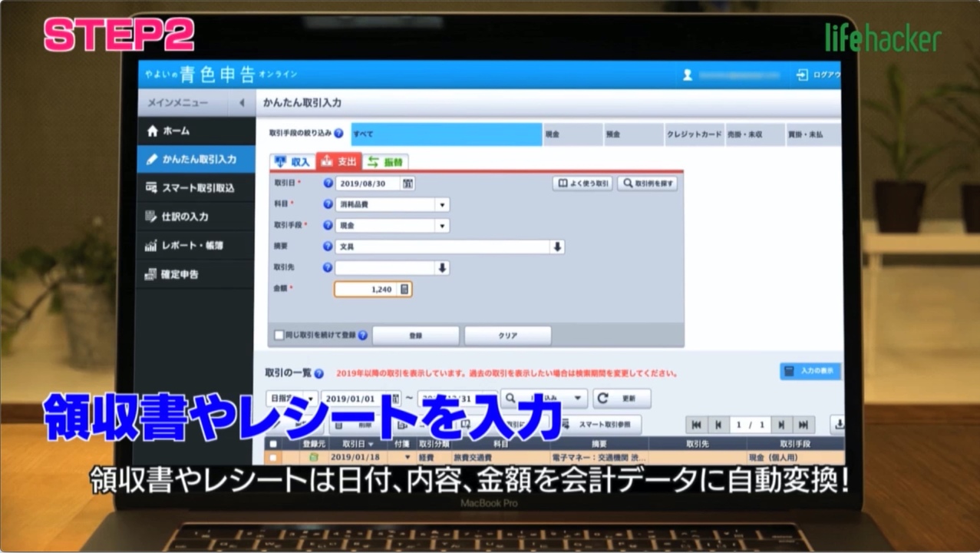Click 登録 register button

click(x=416, y=336)
